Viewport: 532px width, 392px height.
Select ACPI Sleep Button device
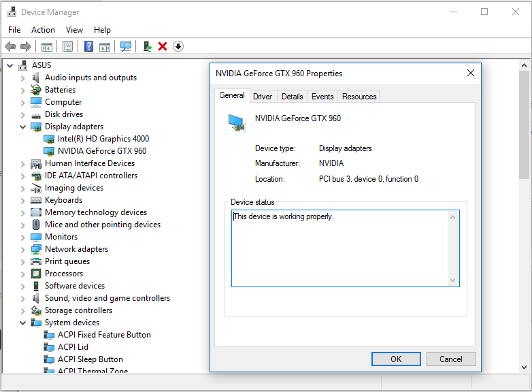pos(90,359)
